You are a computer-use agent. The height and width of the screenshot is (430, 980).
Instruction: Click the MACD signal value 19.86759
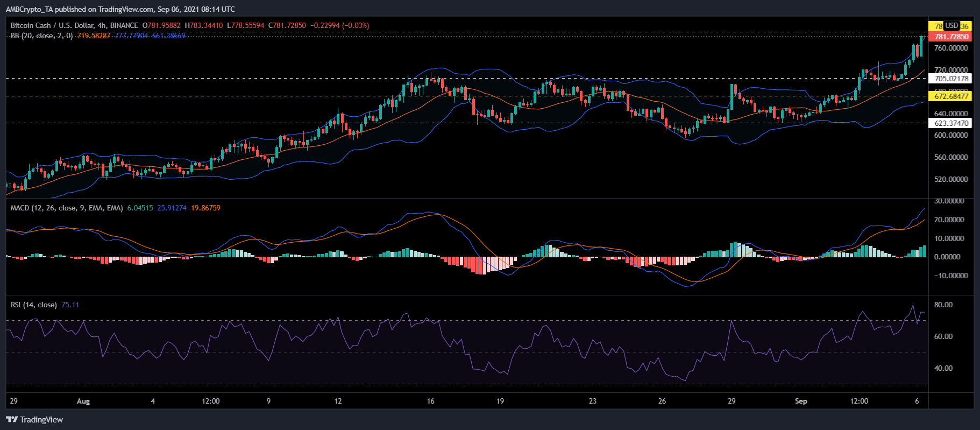[x=205, y=208]
